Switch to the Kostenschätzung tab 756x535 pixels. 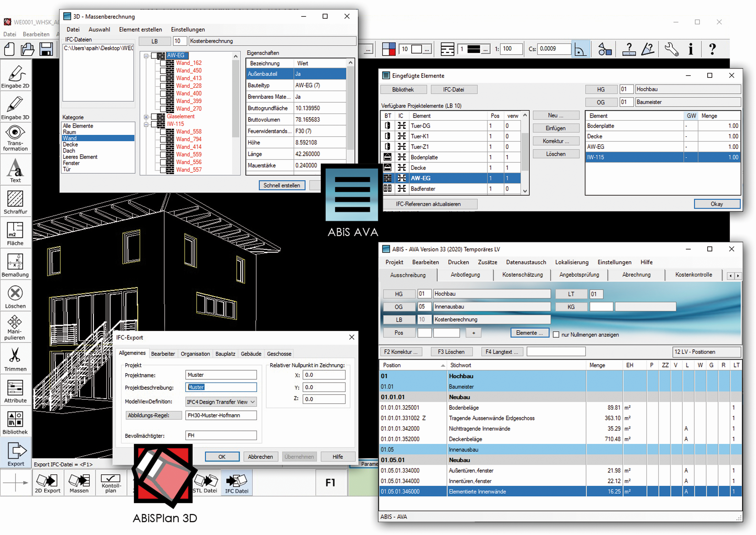(522, 275)
